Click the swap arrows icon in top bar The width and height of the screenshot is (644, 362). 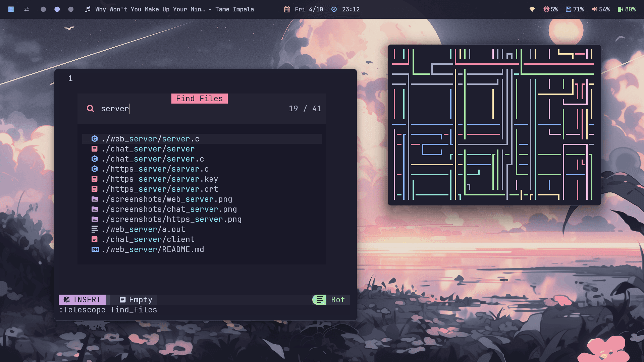[26, 9]
